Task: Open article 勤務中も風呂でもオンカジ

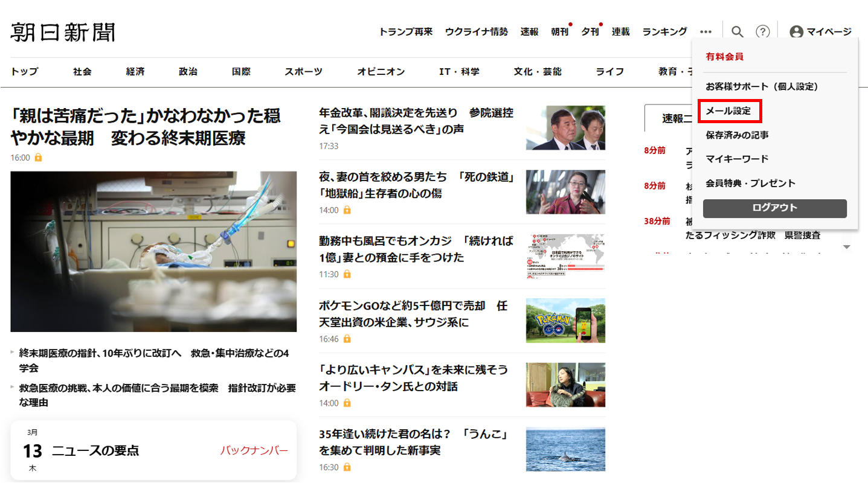Action: (x=416, y=249)
